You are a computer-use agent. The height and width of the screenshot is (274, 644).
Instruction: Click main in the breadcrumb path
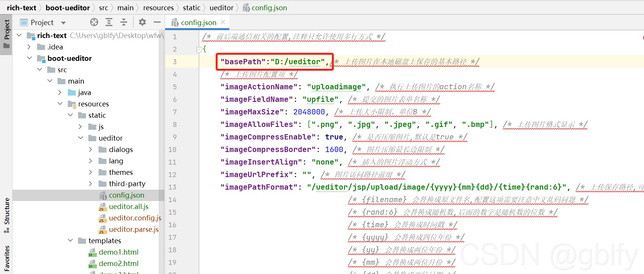[x=125, y=8]
